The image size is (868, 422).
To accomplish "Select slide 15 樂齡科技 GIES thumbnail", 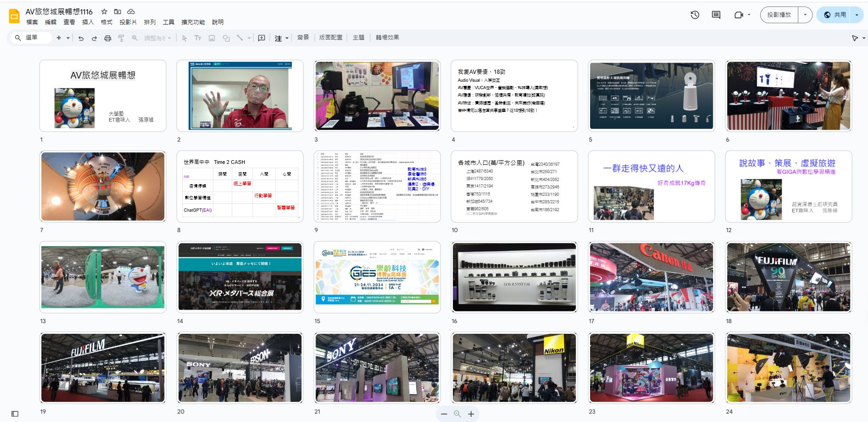I will 377,277.
